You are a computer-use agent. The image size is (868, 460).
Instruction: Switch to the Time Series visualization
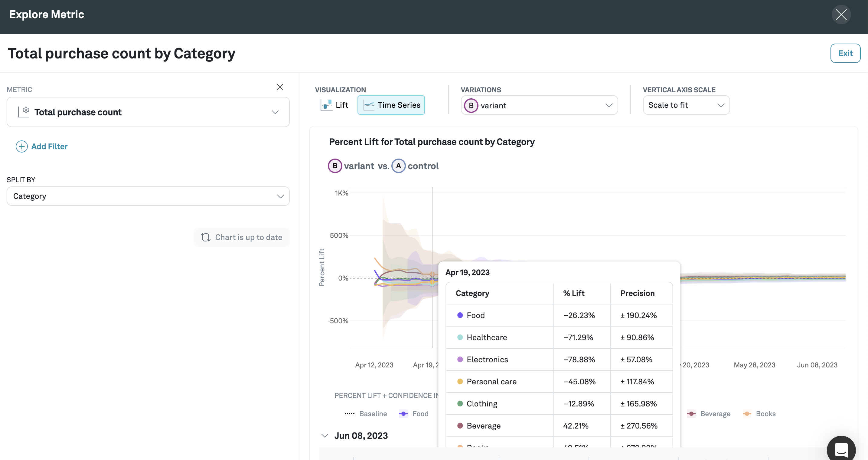click(391, 105)
